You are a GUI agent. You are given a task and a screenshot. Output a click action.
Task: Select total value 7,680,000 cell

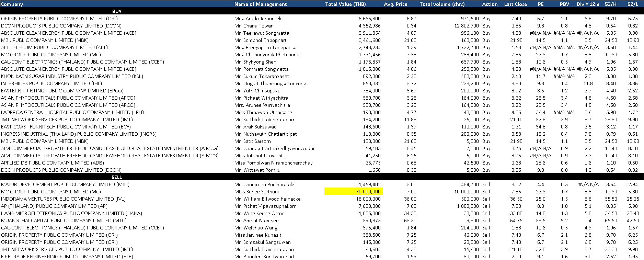click(x=370, y=206)
